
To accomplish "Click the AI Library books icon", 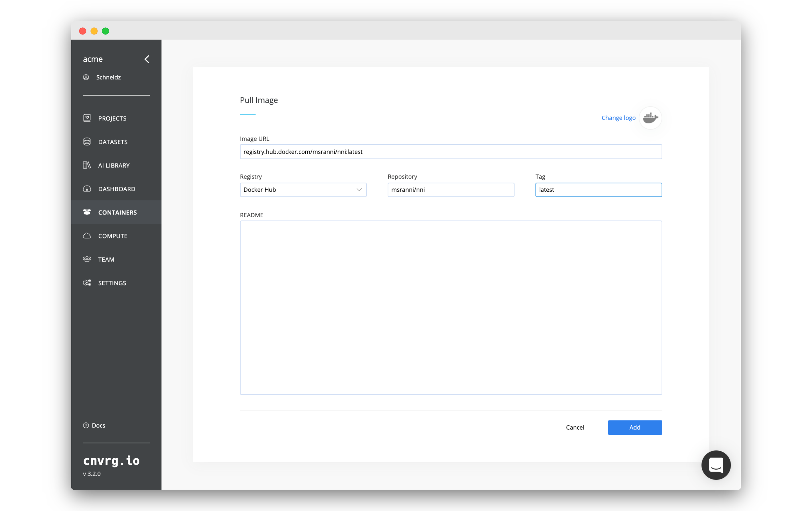I will (87, 165).
